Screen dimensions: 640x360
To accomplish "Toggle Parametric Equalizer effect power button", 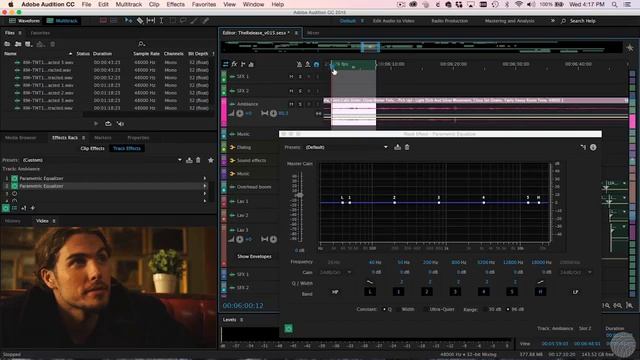I will pos(289,329).
